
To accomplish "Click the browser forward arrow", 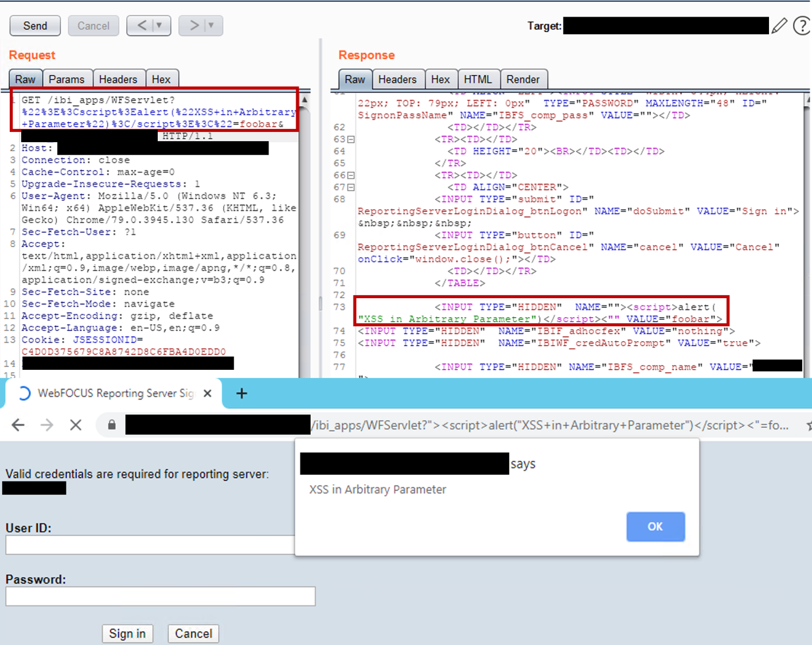I will pos(47,425).
